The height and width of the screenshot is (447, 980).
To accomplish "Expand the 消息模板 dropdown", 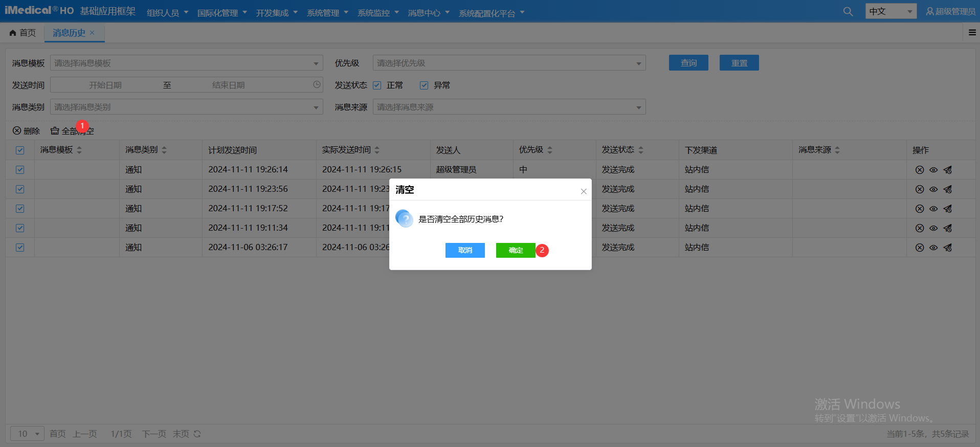I will point(316,63).
